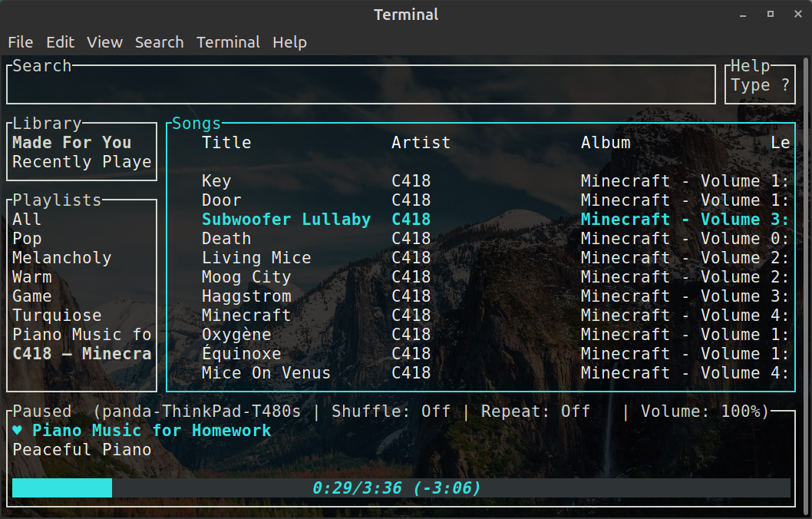This screenshot has height=519, width=812.
Task: Click the Repeat: Off status
Action: (536, 412)
